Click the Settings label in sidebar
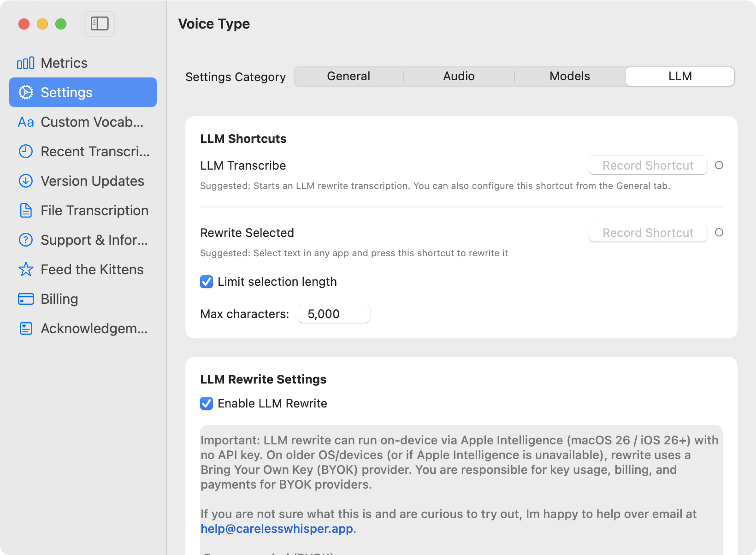This screenshot has height=555, width=756. [x=66, y=92]
